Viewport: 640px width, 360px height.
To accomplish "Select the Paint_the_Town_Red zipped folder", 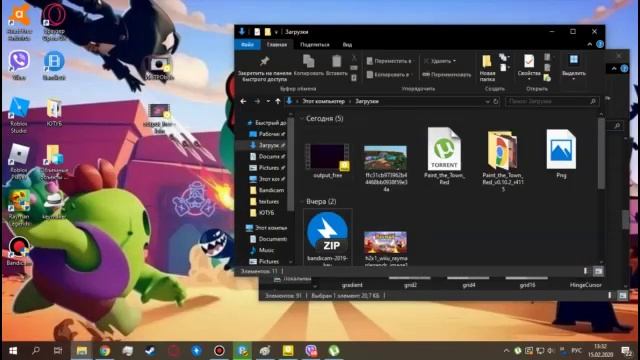I will pos(503,160).
